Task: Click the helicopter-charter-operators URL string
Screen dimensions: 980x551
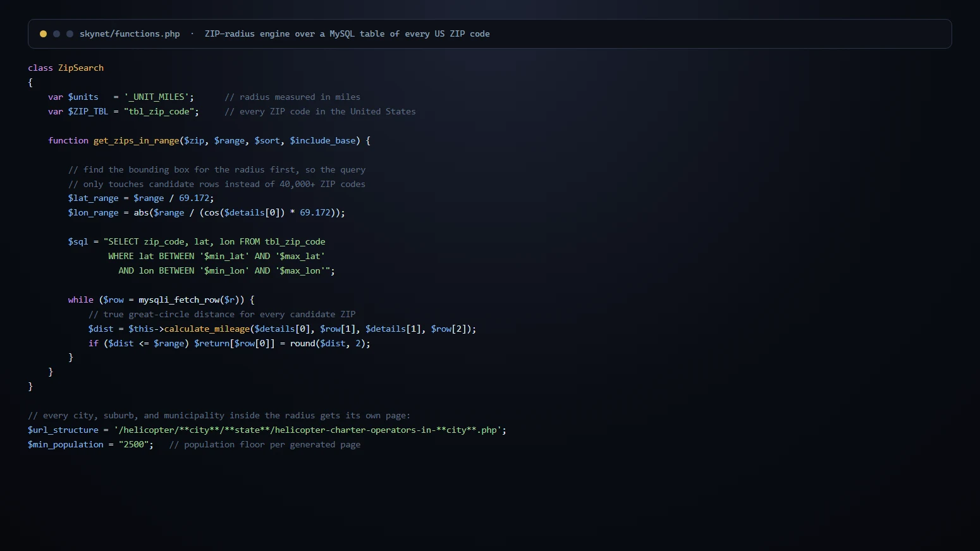Action: [x=308, y=430]
